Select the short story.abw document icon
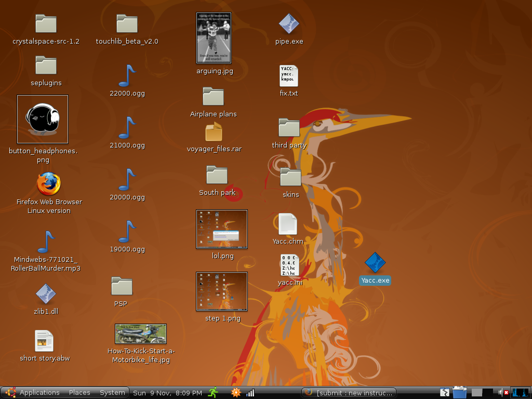Screen dimensions: 532x399 coord(44,341)
